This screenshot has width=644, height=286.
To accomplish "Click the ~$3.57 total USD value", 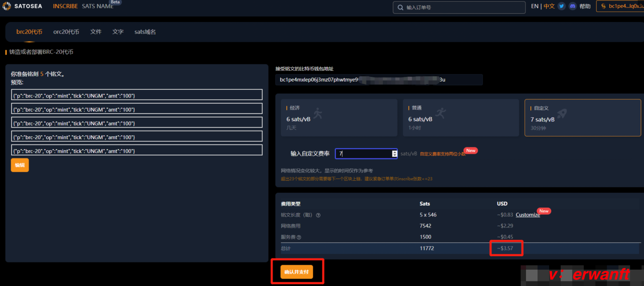I will pos(505,248).
